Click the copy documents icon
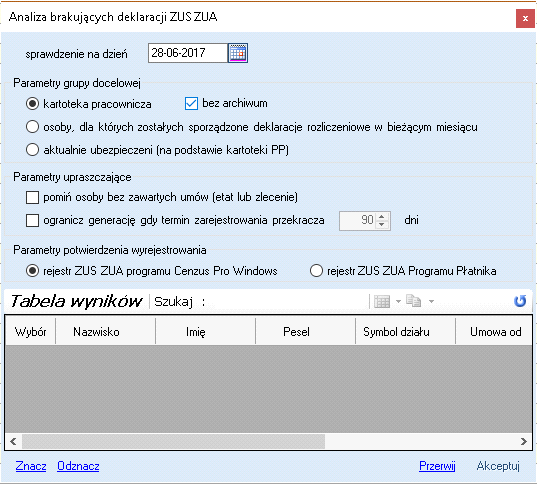This screenshot has width=537, height=484. (x=413, y=301)
